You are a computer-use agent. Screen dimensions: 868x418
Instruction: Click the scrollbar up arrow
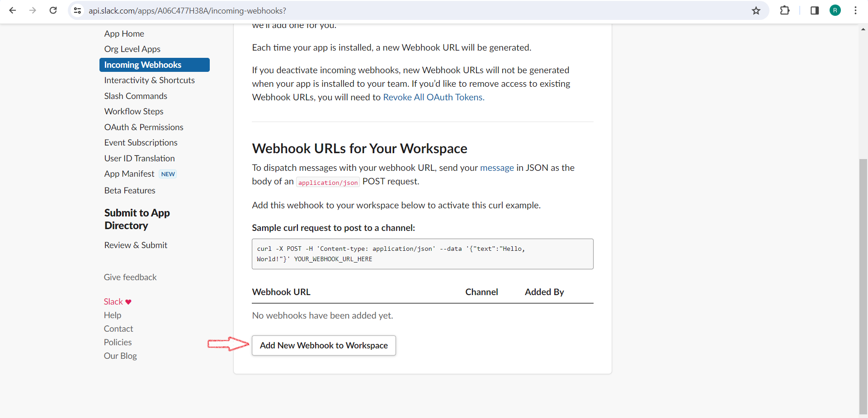[x=863, y=29]
